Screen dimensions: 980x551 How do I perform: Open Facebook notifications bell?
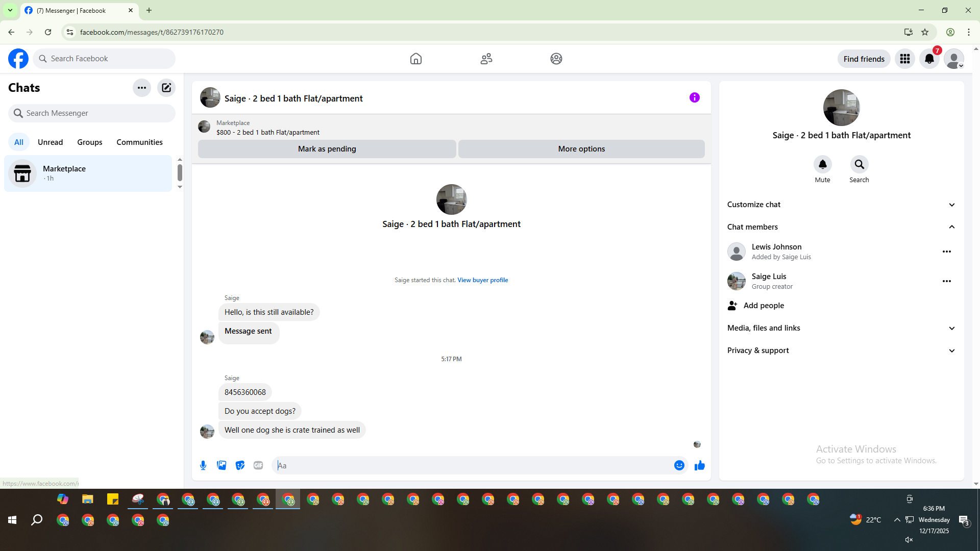(929, 59)
